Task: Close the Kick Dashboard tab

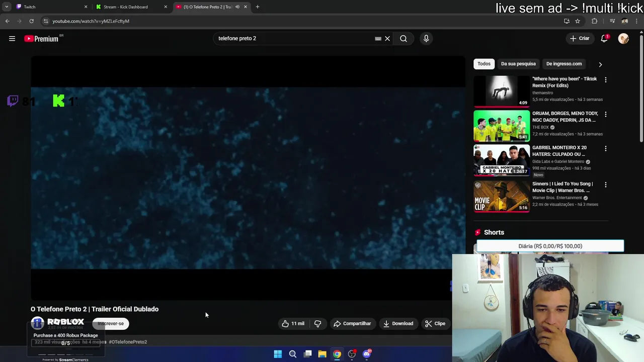Action: 166,7
